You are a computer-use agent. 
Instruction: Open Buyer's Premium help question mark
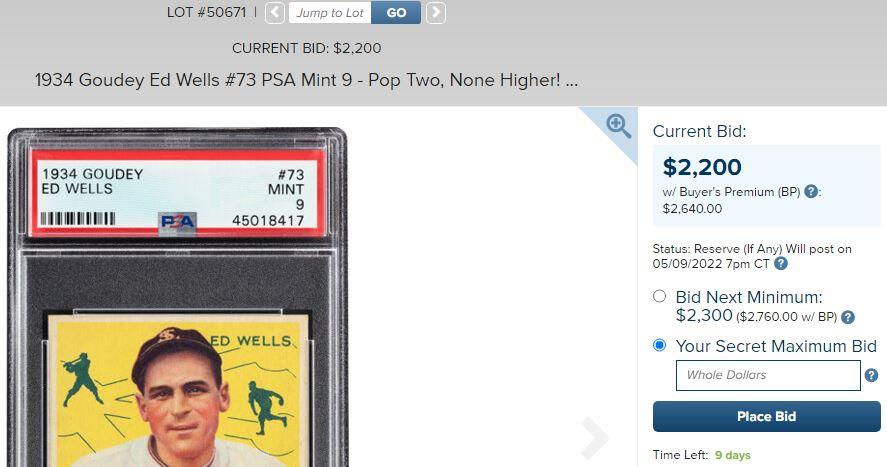tap(811, 192)
